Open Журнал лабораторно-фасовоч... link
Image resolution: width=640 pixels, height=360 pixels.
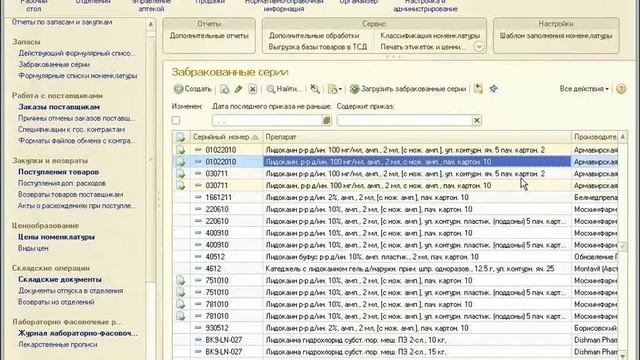(78, 333)
